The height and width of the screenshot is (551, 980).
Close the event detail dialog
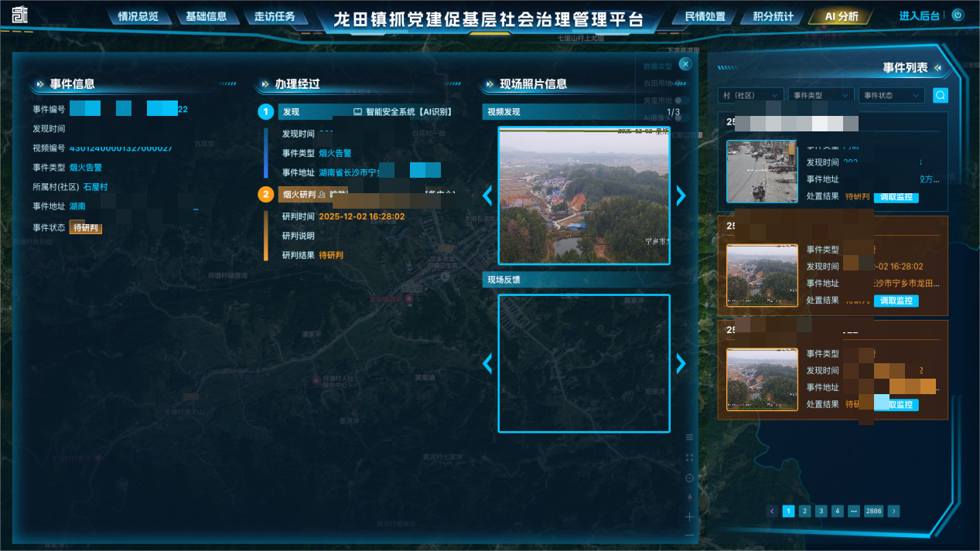click(685, 64)
